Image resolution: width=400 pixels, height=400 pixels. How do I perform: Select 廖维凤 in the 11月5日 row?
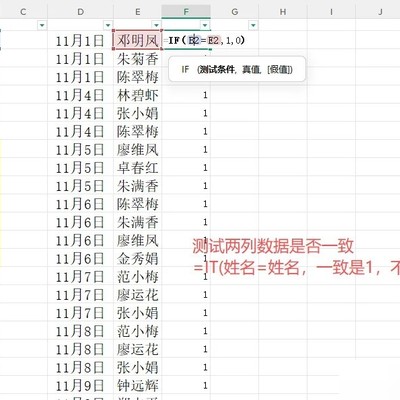(x=137, y=149)
